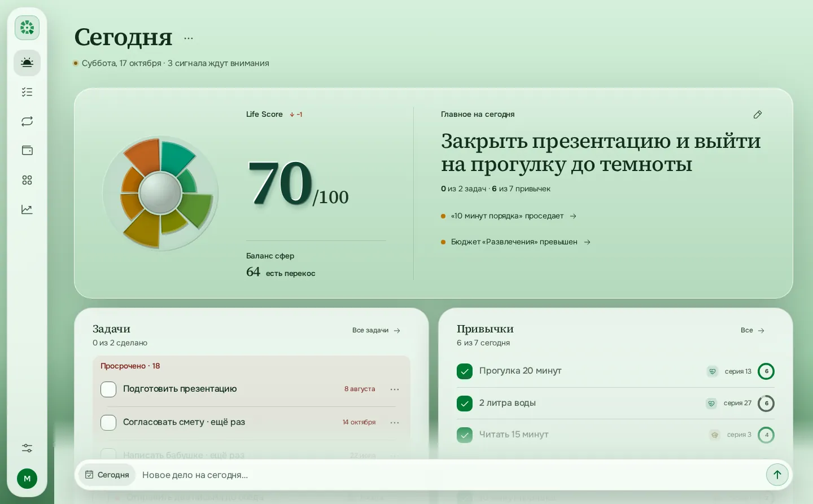813x504 pixels.
Task: Click sphere icon beside серия 13
Action: pyautogui.click(x=713, y=371)
